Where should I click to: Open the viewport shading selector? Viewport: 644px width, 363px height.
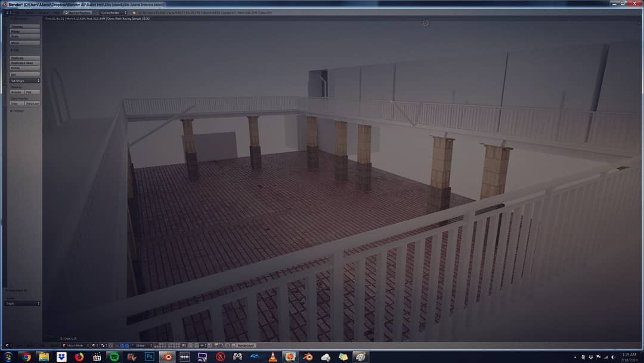[x=94, y=346]
